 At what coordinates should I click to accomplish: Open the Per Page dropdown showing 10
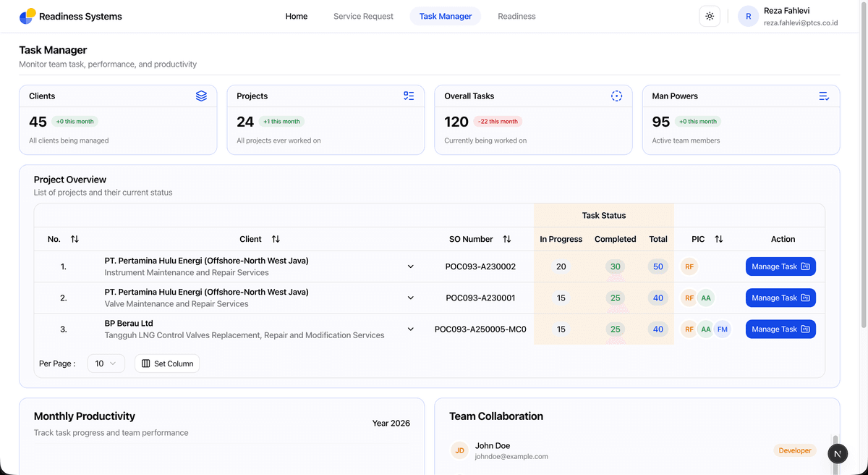[106, 363]
